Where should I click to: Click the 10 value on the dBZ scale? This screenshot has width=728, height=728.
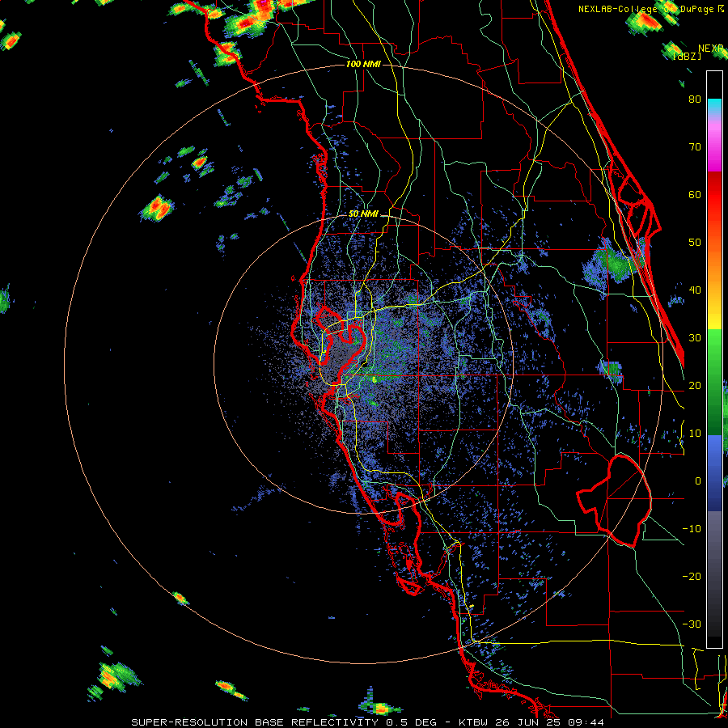pyautogui.click(x=695, y=434)
